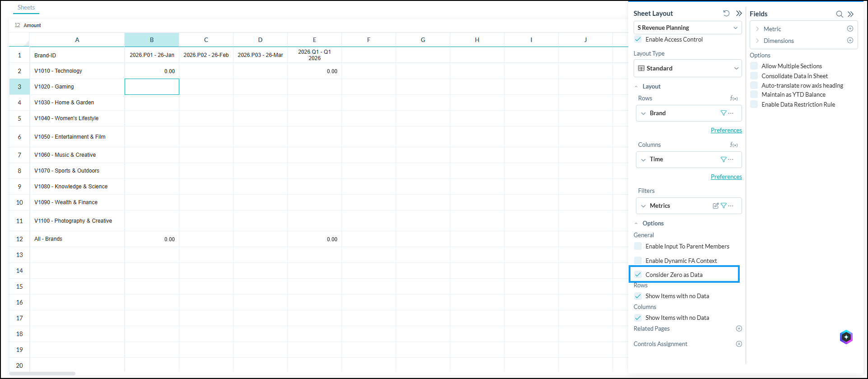
Task: Click the Sheet Layout reset icon
Action: tap(726, 13)
